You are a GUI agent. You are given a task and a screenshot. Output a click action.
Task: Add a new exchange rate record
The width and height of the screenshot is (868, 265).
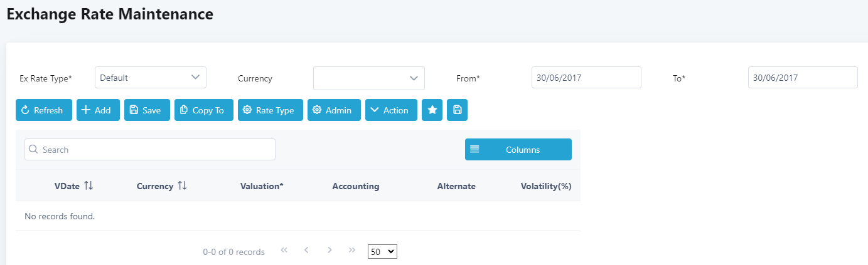(98, 110)
